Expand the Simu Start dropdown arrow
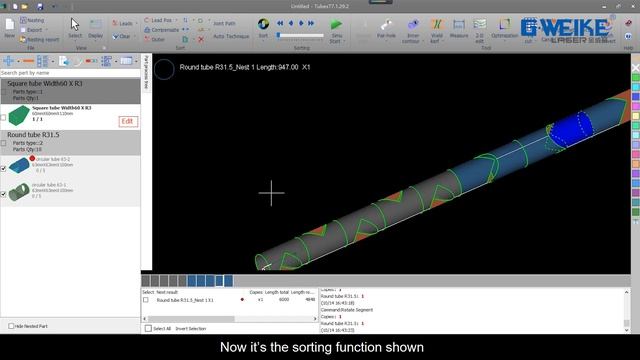The height and width of the screenshot is (360, 640). (344, 42)
